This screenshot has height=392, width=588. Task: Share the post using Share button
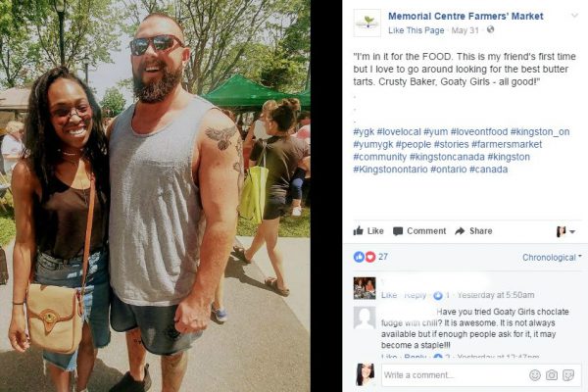(473, 231)
